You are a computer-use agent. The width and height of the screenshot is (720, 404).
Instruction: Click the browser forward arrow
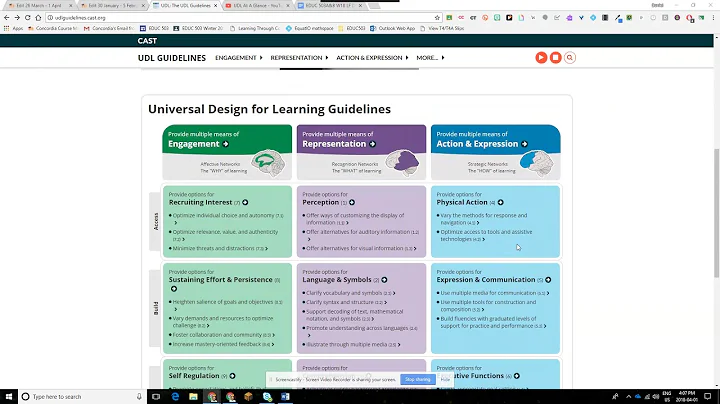[x=17, y=17]
